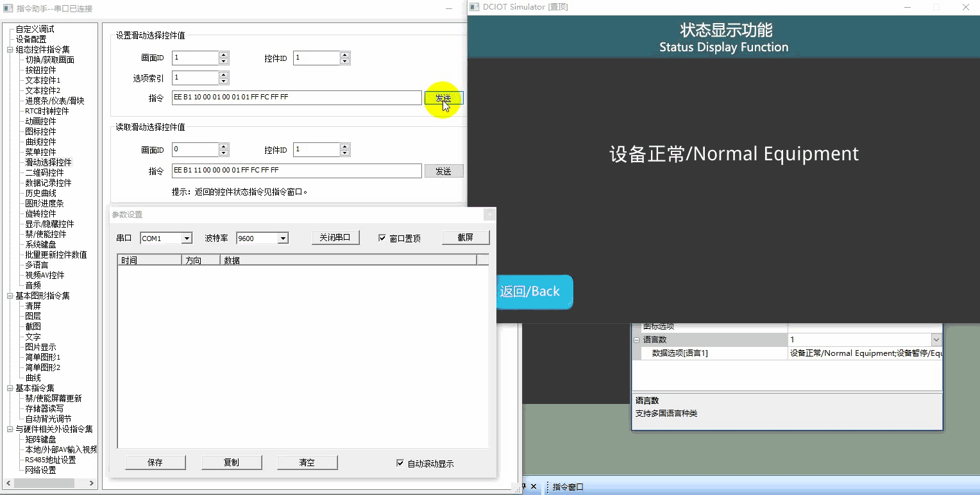The height and width of the screenshot is (495, 980).
Task: Select RTC时钟控件 tree item
Action: (x=47, y=111)
